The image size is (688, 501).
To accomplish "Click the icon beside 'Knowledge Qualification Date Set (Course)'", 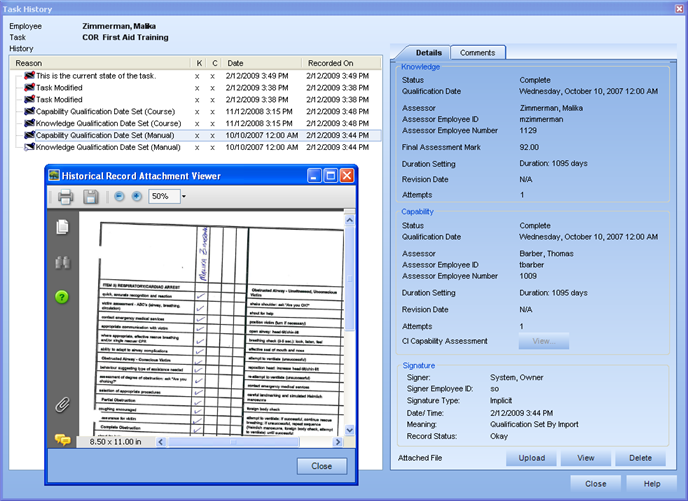I will [x=29, y=123].
